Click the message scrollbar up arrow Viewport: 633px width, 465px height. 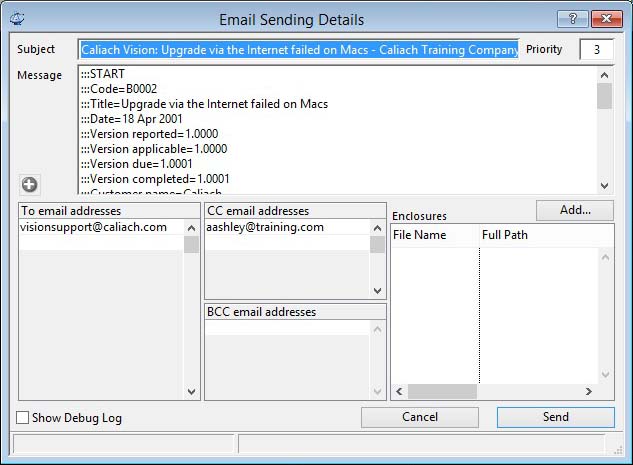604,75
